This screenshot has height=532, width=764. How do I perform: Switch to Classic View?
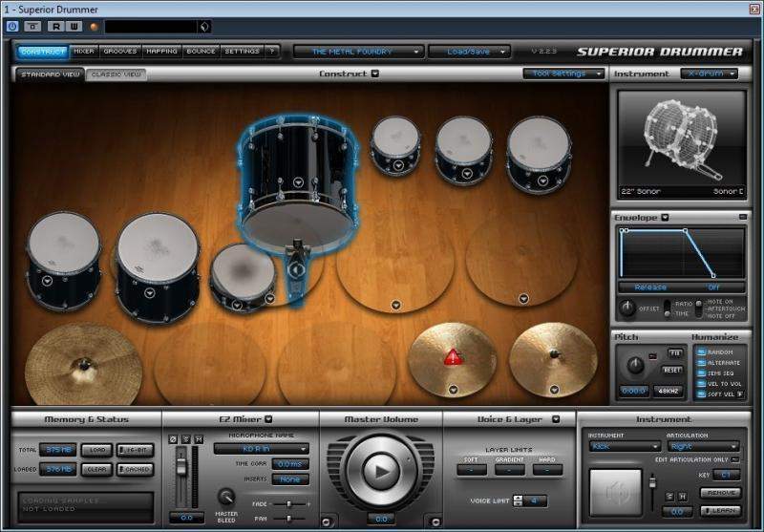pos(116,74)
